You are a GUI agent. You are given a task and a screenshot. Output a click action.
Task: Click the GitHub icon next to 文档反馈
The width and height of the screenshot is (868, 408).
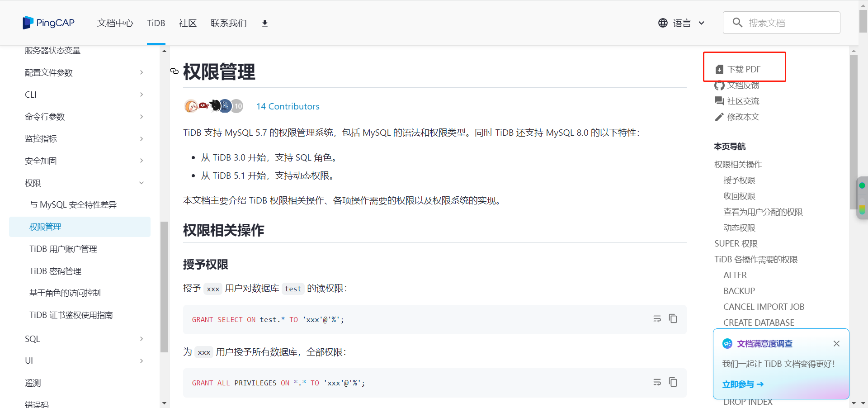[x=719, y=85]
